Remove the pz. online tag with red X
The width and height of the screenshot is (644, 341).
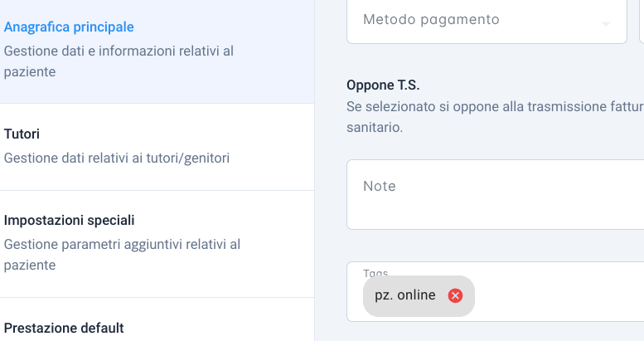pyautogui.click(x=455, y=295)
